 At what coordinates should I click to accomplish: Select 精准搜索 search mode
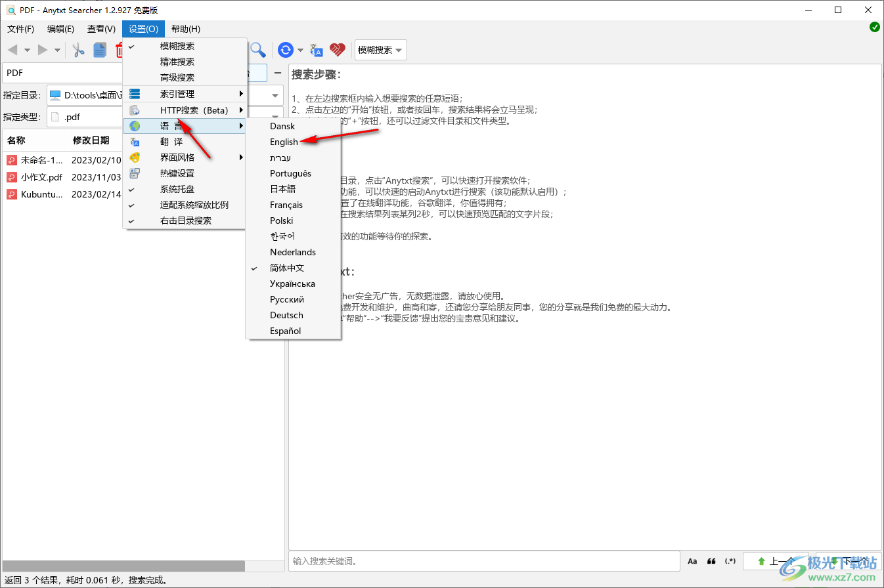point(185,62)
